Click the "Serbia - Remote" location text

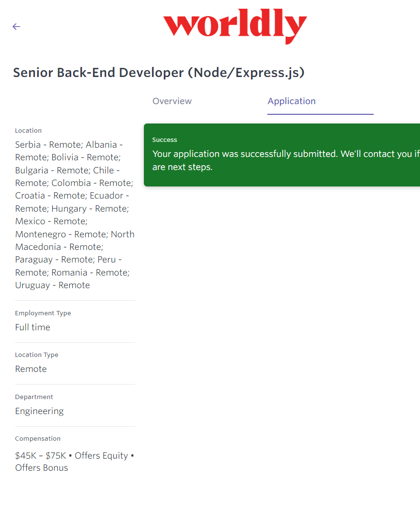click(x=48, y=145)
